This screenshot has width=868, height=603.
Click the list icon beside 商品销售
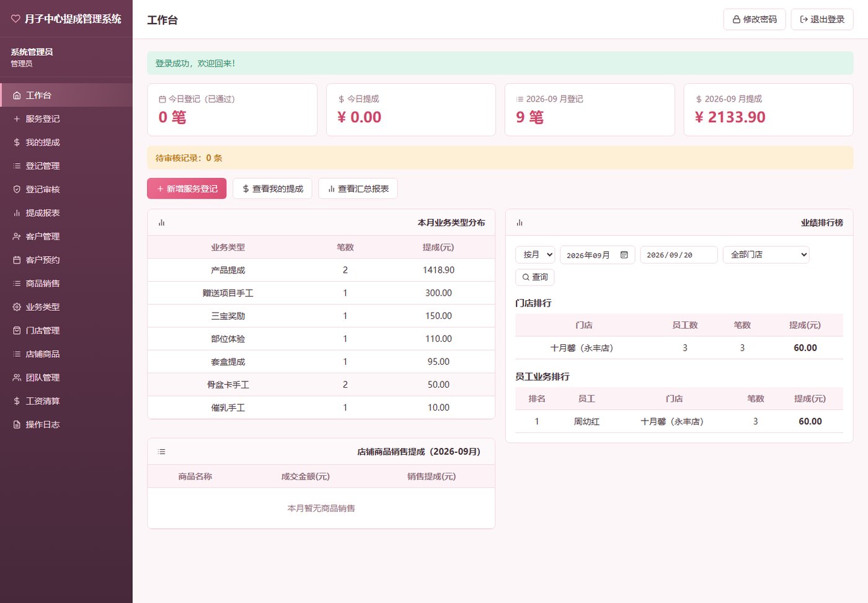point(17,284)
